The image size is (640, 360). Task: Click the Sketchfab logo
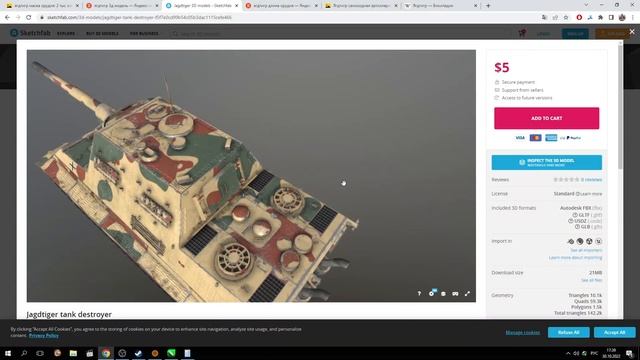[x=30, y=33]
